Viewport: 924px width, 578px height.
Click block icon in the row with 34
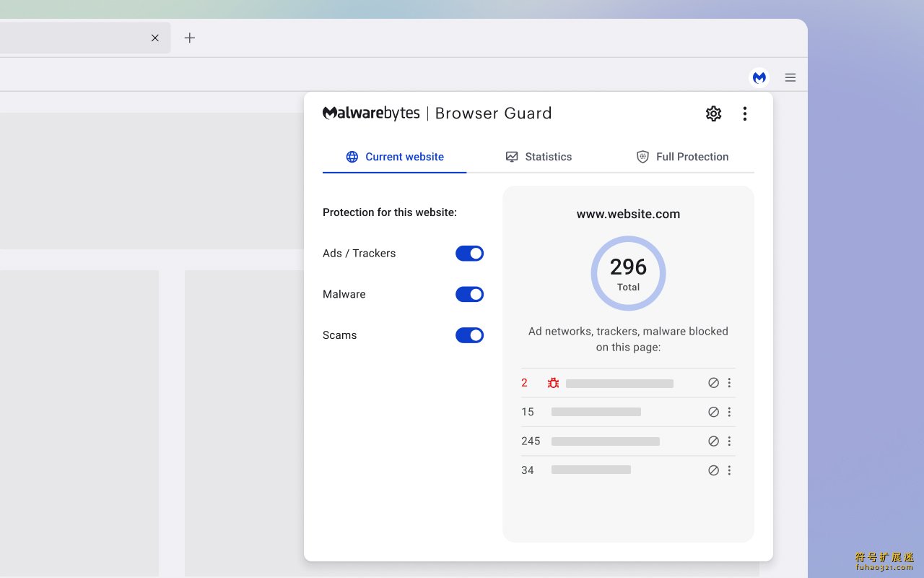click(x=713, y=470)
